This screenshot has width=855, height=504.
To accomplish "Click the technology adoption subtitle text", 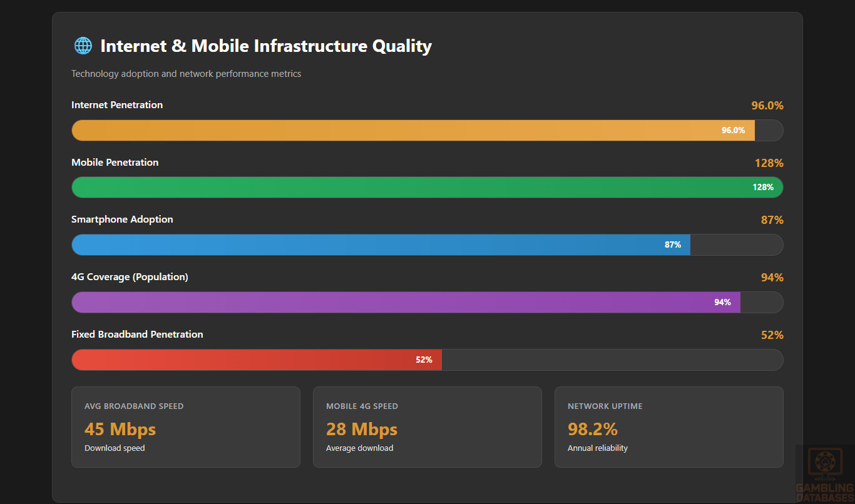I will point(186,74).
